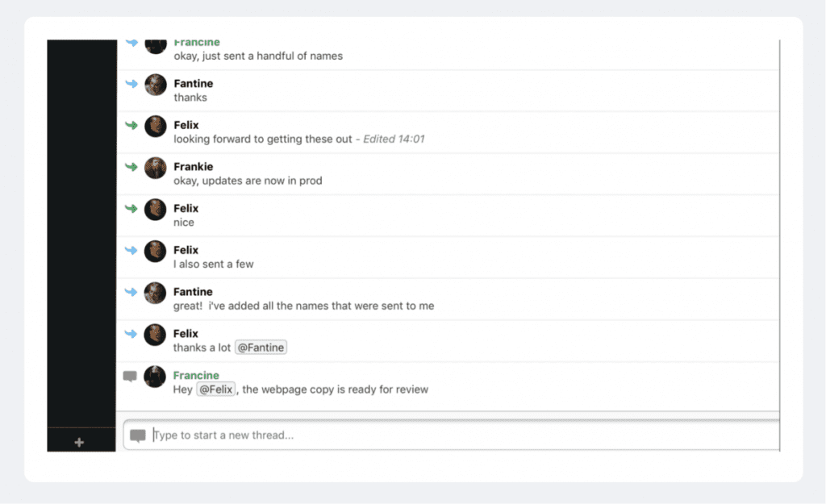Click the green reply arrow beside Felix's "nice" message

(x=131, y=208)
